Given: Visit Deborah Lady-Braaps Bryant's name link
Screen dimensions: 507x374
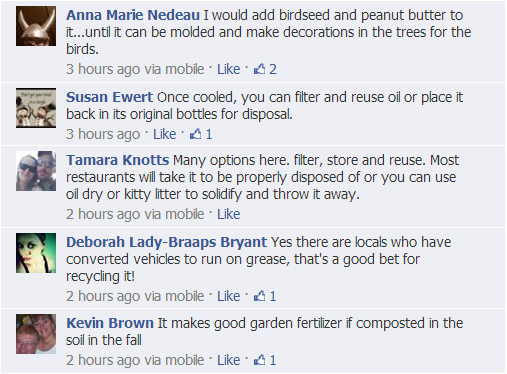Looking at the screenshot, I should pyautogui.click(x=166, y=242).
